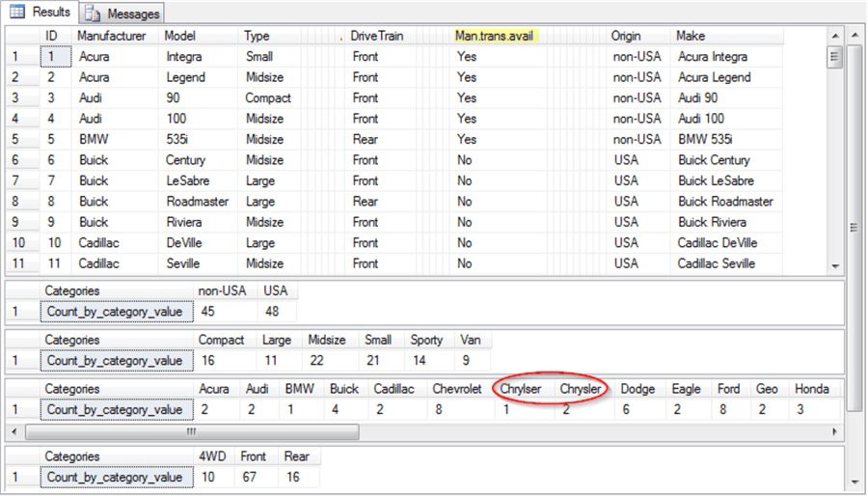
Task: Click the Sporty column header
Action: tap(429, 340)
